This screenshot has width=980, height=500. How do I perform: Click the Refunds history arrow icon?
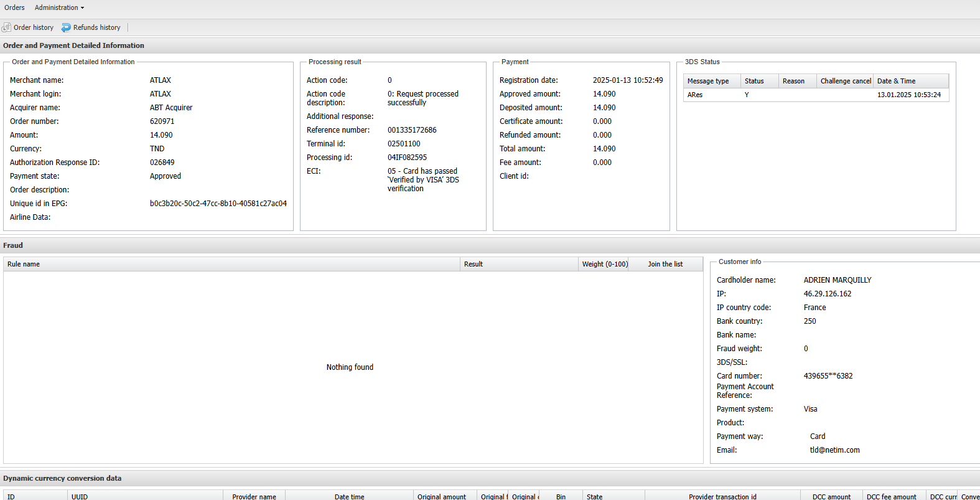[66, 27]
